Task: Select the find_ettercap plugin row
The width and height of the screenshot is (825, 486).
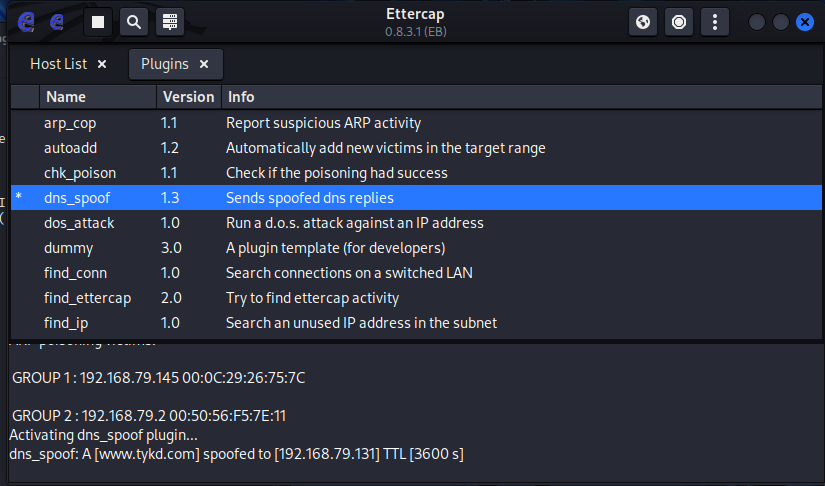Action: coord(87,298)
